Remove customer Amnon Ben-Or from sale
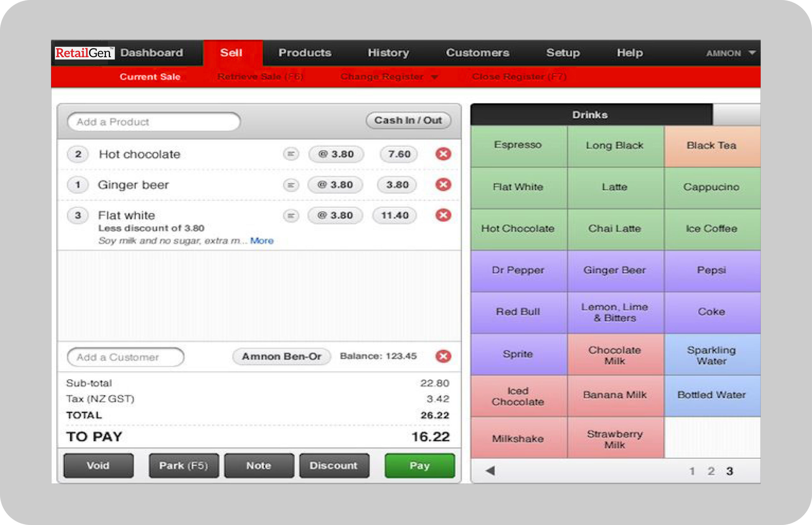Image resolution: width=812 pixels, height=525 pixels. [x=443, y=356]
